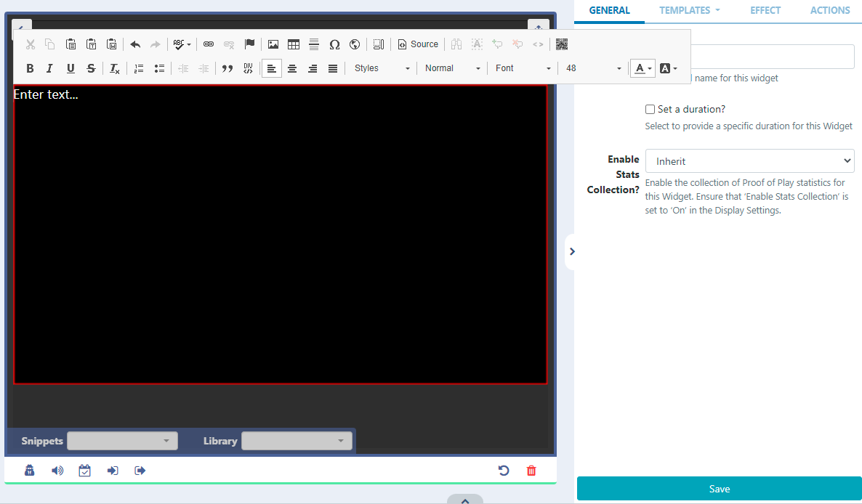862x504 pixels.
Task: Insert a table into the text
Action: (294, 44)
